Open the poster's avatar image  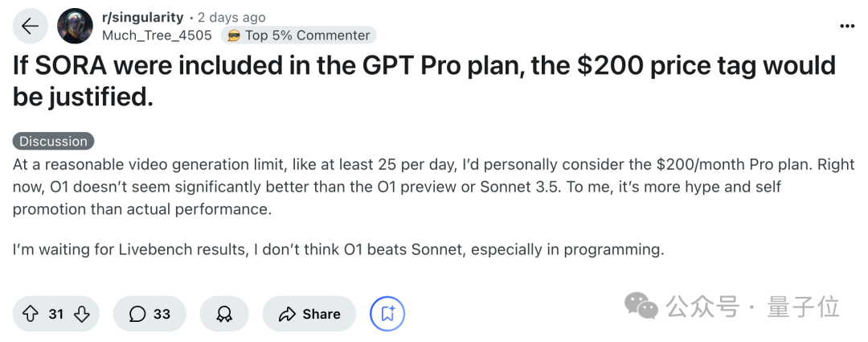point(75,26)
